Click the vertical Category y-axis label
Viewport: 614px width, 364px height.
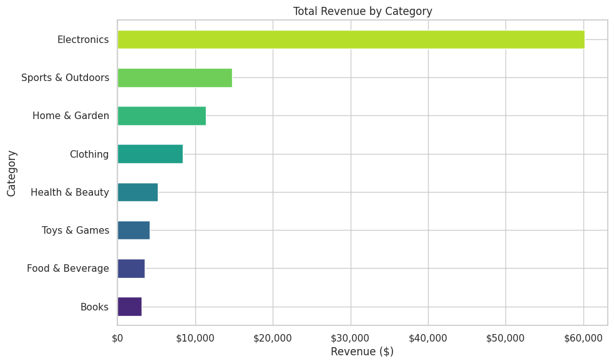pos(11,173)
